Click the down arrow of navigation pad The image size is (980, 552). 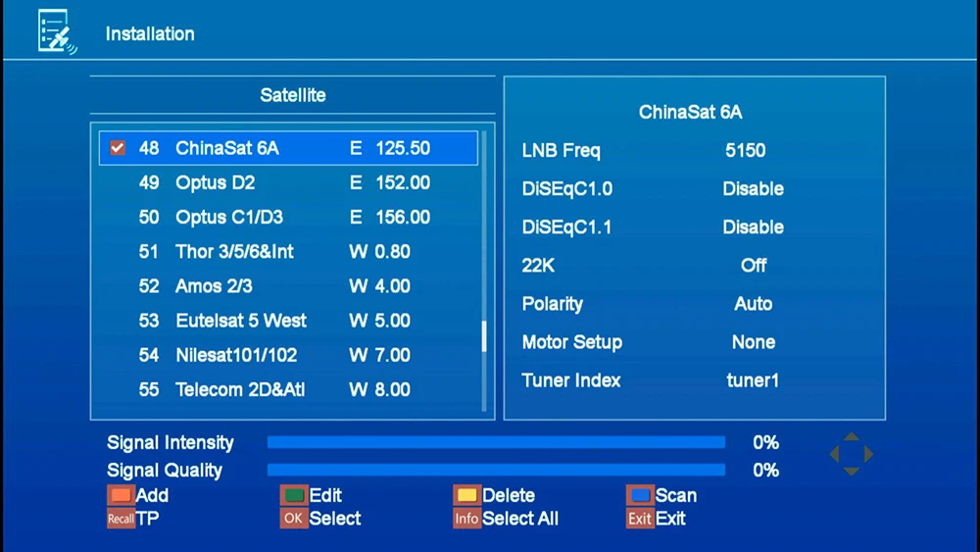click(x=852, y=472)
